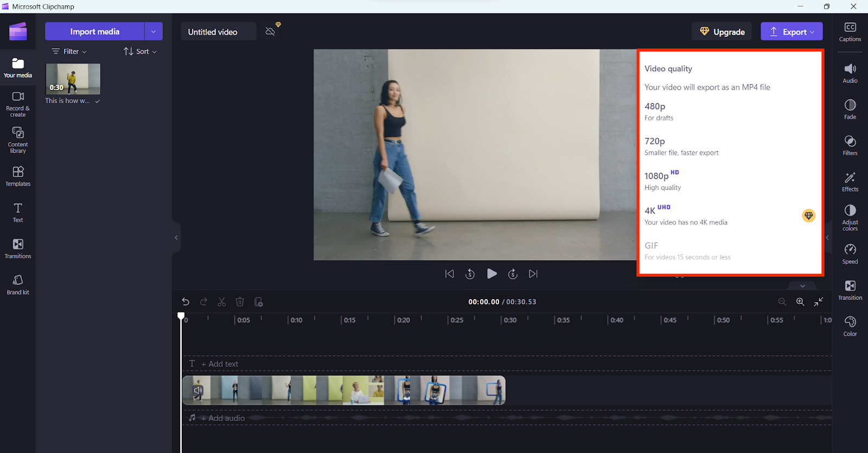Play the video preview
The image size is (868, 453).
492,274
